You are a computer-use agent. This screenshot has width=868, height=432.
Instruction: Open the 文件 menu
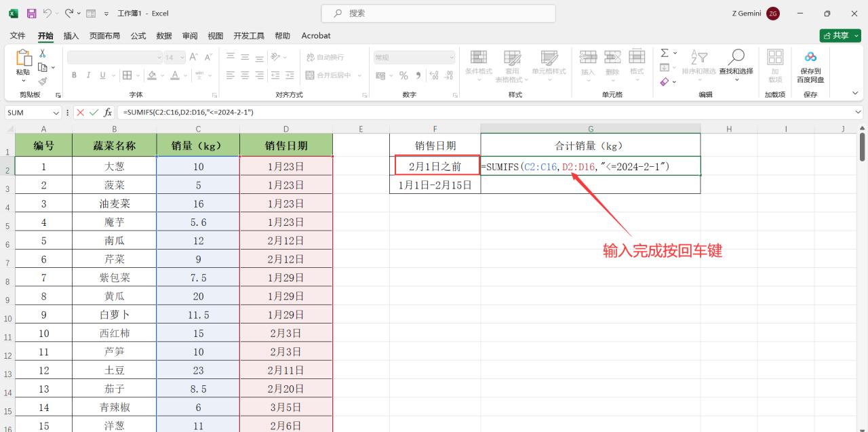(x=18, y=35)
